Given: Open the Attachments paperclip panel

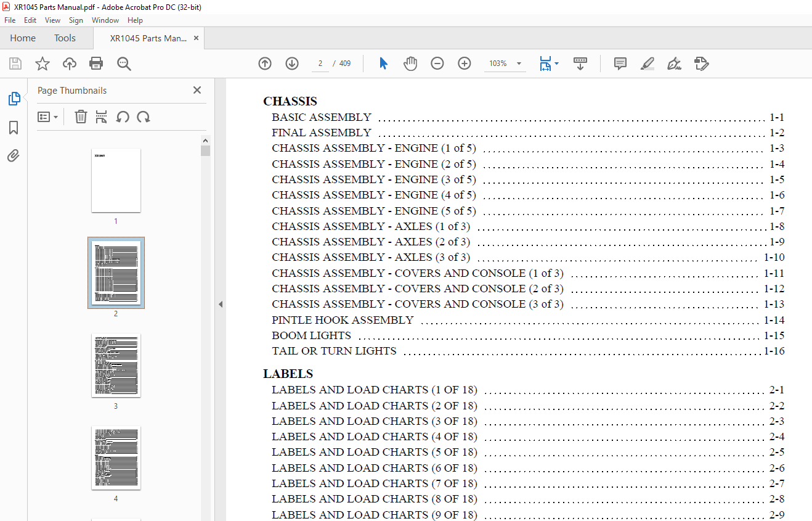Looking at the screenshot, I should pyautogui.click(x=14, y=155).
